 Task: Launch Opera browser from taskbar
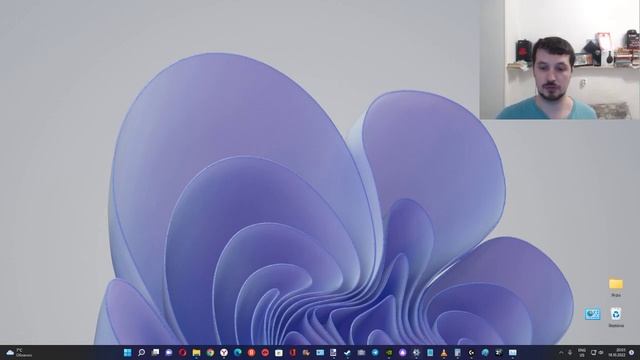[x=182, y=353]
